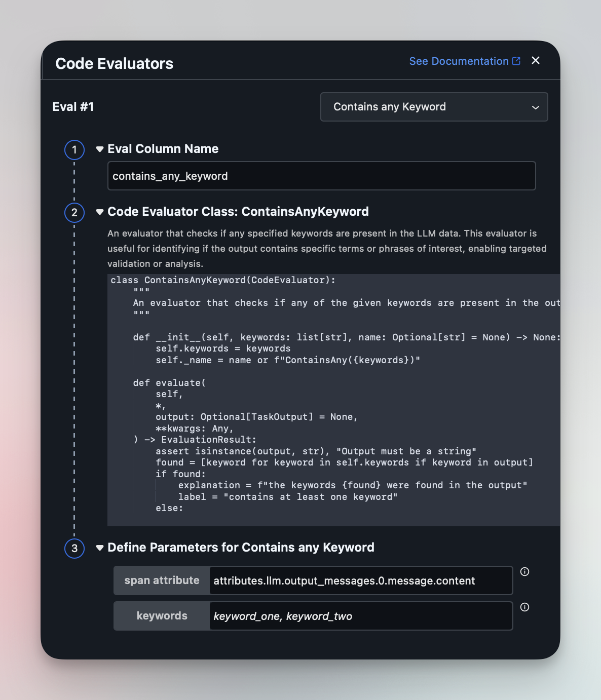Viewport: 601px width, 700px height.
Task: Show info for the keywords parameter
Action: pyautogui.click(x=525, y=607)
